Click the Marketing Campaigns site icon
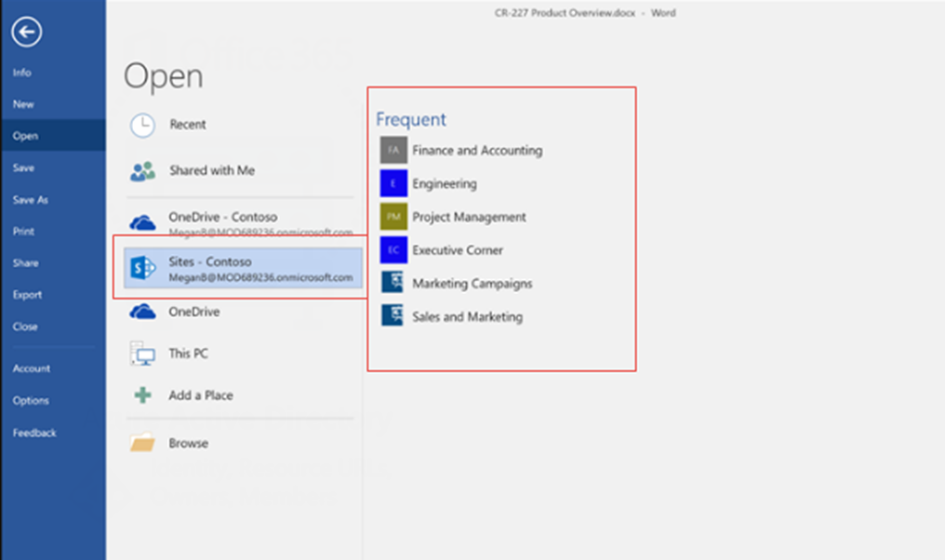 coord(393,282)
